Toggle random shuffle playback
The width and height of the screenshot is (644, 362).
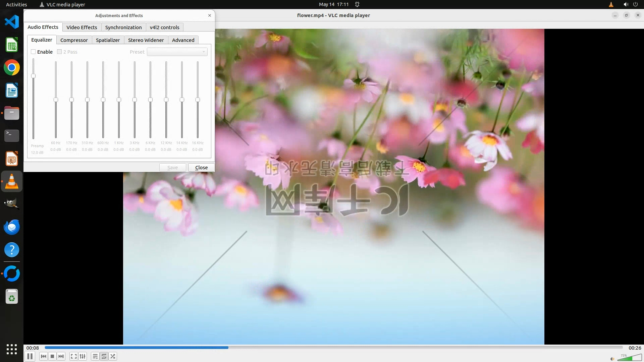click(113, 356)
